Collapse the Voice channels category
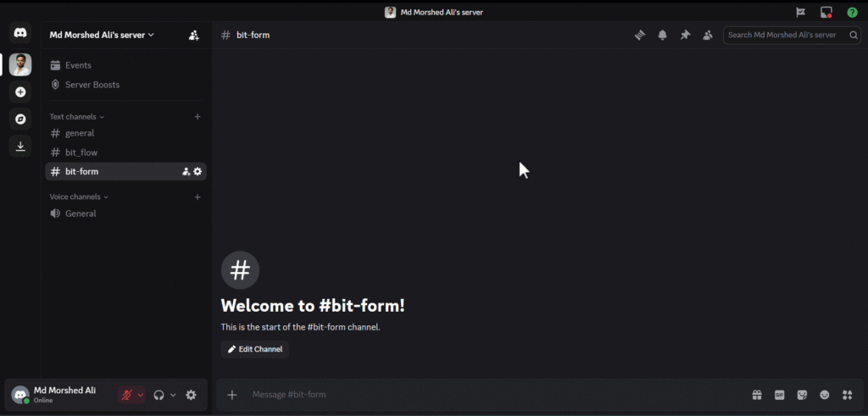868x416 pixels. point(79,197)
